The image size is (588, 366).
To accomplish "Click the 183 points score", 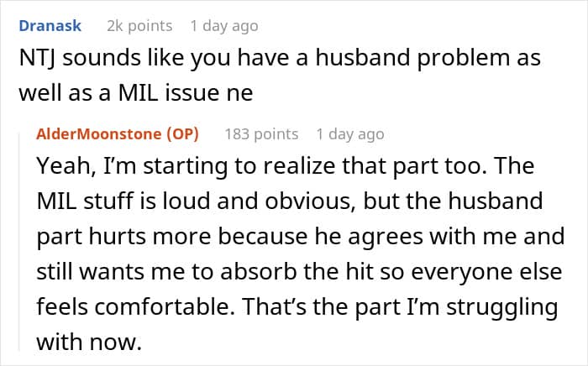I will coord(261,133).
